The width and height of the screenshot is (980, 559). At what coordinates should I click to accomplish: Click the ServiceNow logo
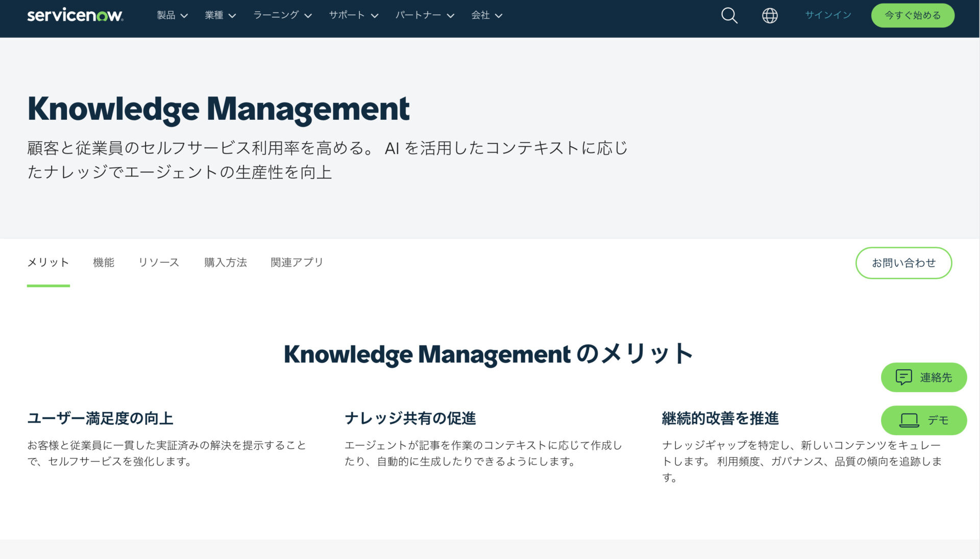pyautogui.click(x=75, y=15)
